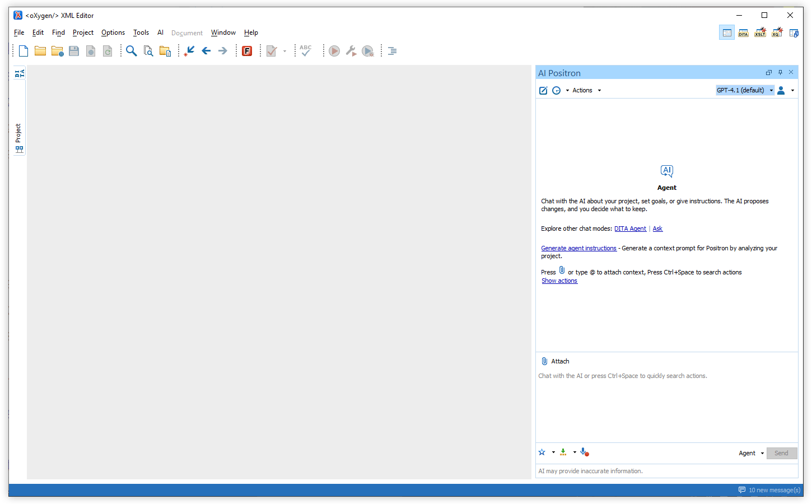The width and height of the screenshot is (812, 504).
Task: Open the favorites star icon in chat
Action: click(542, 452)
